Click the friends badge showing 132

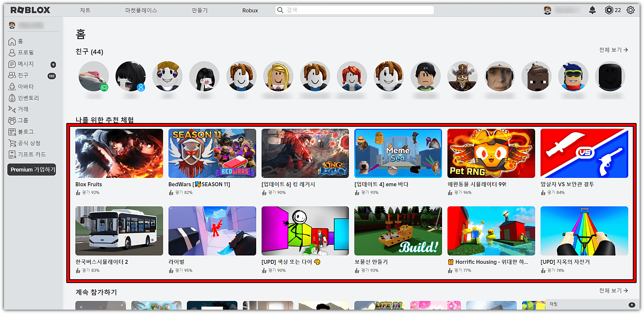click(x=52, y=76)
